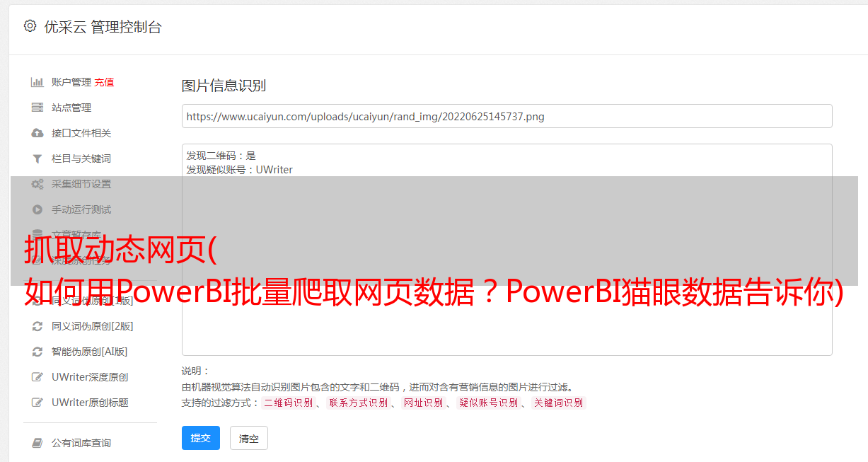Click the 二维码识别 filter tag
The height and width of the screenshot is (462, 868).
[289, 403]
